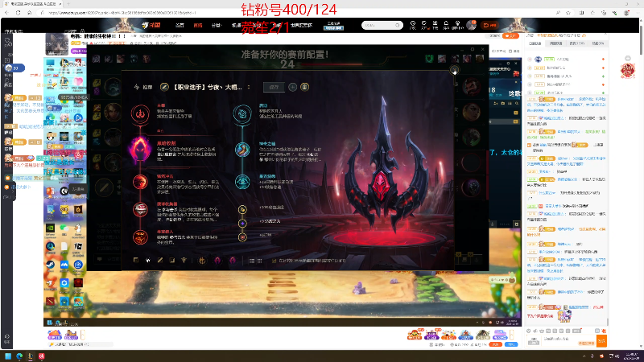Open the first Douyu top navigation item

(x=180, y=25)
